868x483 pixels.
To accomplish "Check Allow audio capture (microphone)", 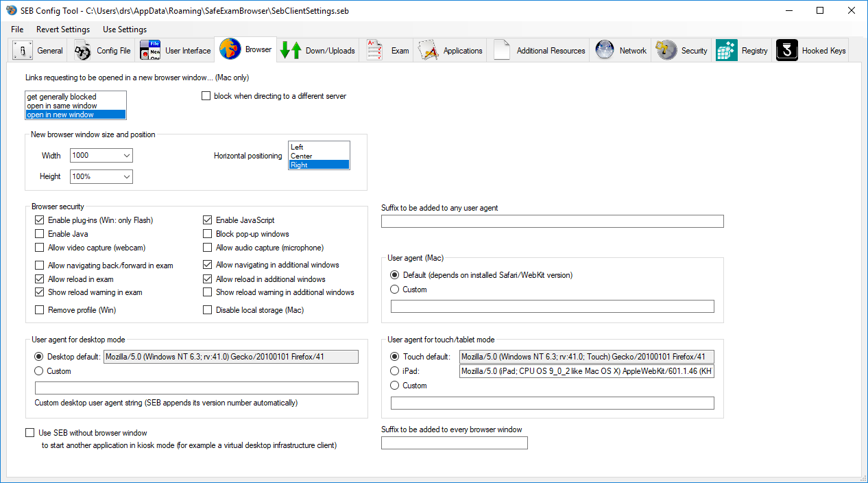I will pos(207,248).
